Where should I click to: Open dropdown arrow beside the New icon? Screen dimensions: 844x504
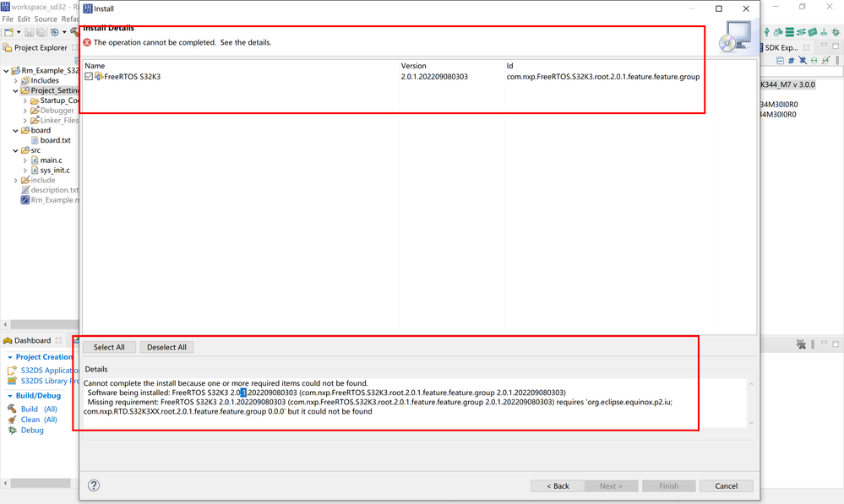point(19,32)
